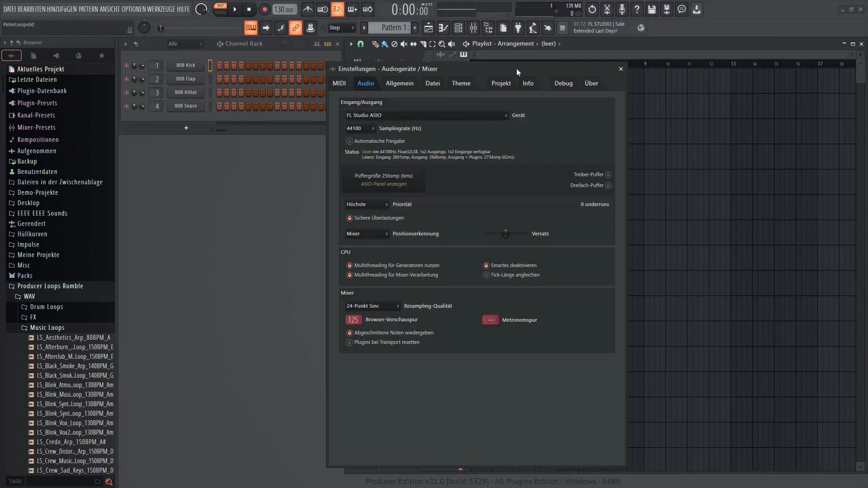Image resolution: width=868 pixels, height=488 pixels.
Task: Toggle Tick-Länge angleichen option
Action: 486,275
